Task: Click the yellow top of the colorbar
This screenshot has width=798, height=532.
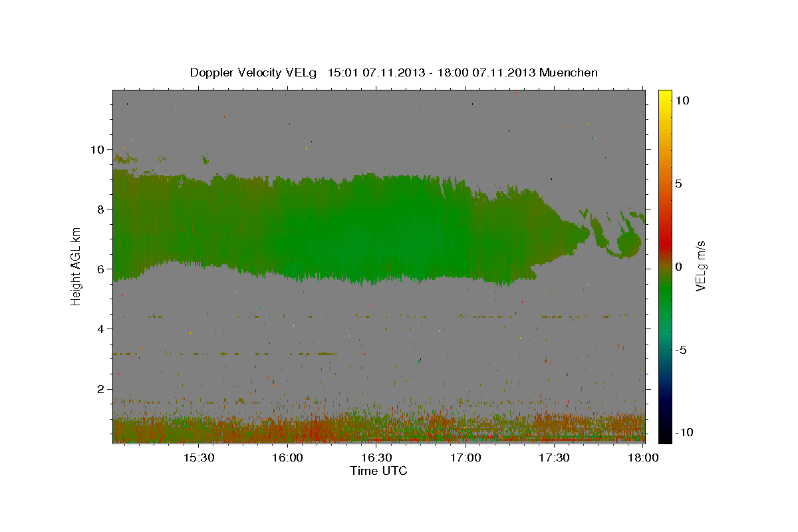Action: 664,96
